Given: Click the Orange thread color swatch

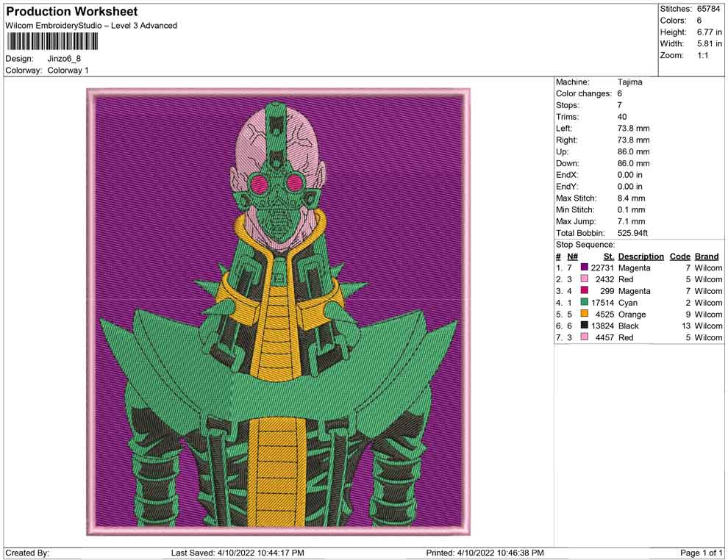Looking at the screenshot, I should [x=585, y=315].
